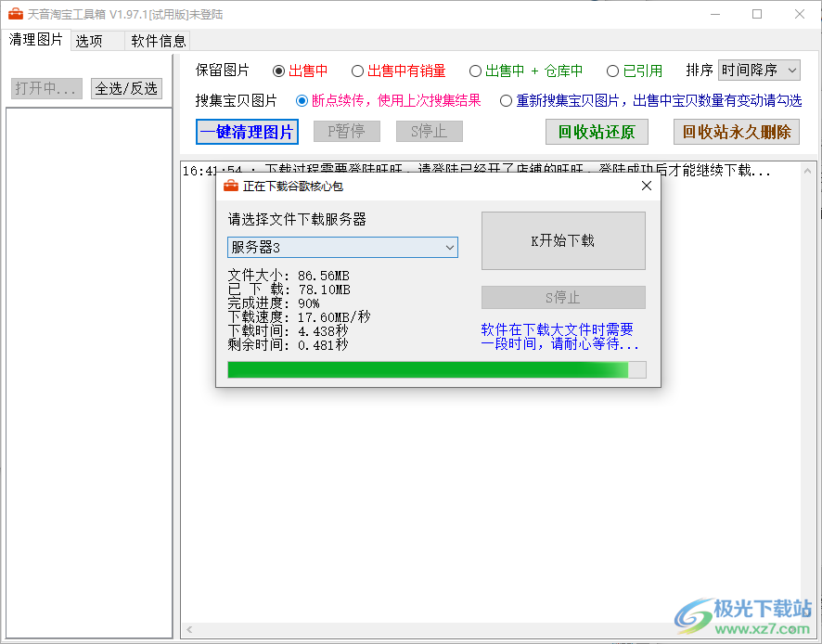The height and width of the screenshot is (644, 822).
Task: Click the S停止 button in download dialog
Action: point(563,297)
